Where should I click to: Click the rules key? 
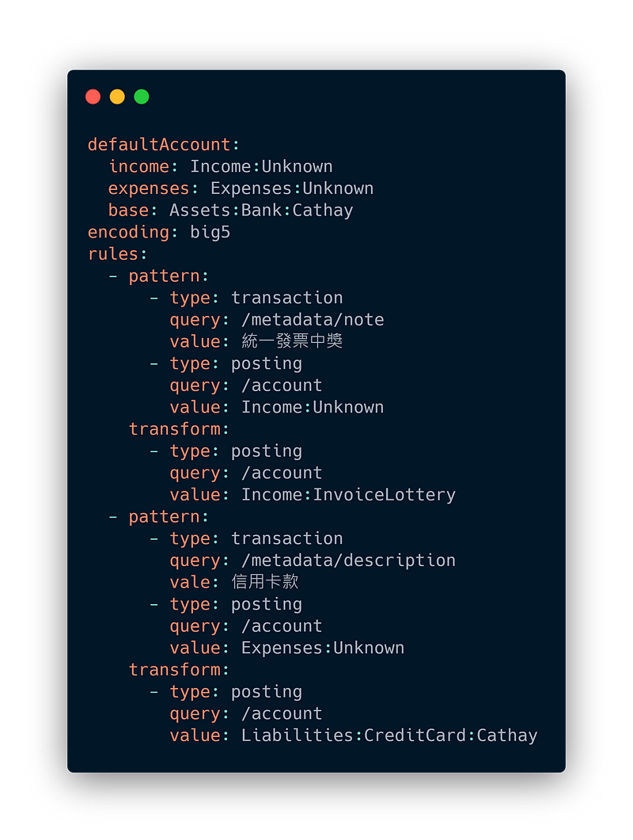click(x=112, y=254)
